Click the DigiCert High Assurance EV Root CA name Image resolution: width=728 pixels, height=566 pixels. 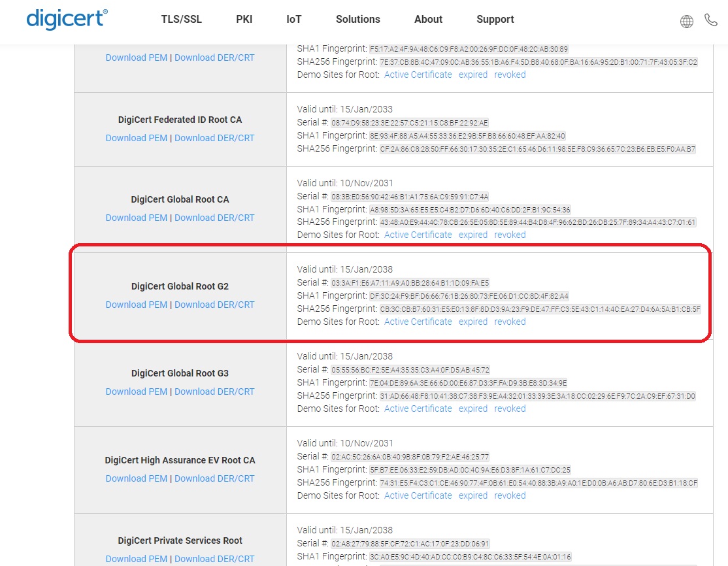pos(180,460)
